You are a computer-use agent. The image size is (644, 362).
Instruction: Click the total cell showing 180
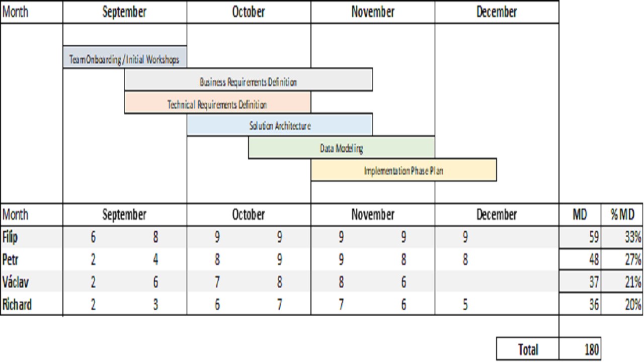(x=580, y=349)
